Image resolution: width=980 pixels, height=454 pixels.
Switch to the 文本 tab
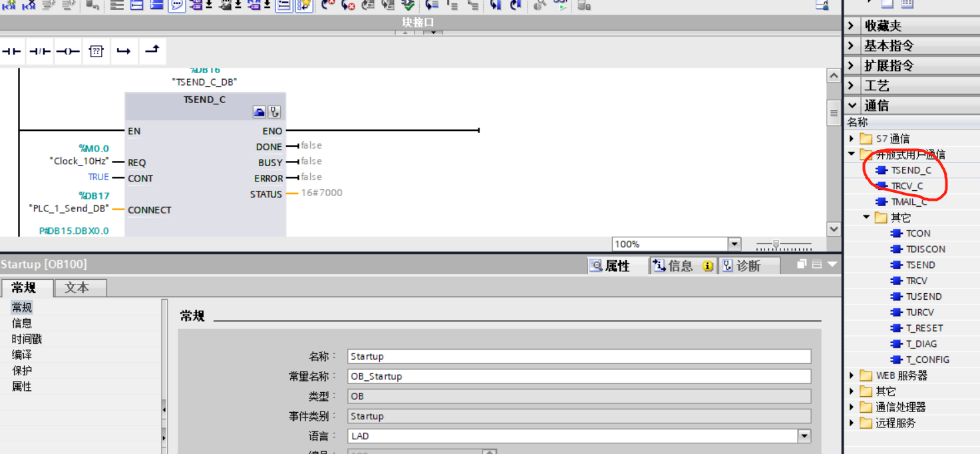click(x=81, y=288)
